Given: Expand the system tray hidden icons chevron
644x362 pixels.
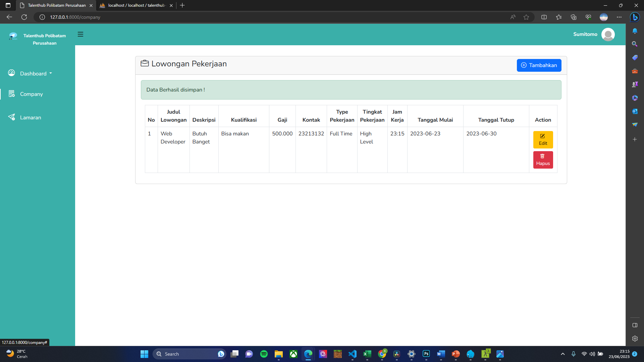Looking at the screenshot, I should (x=563, y=354).
